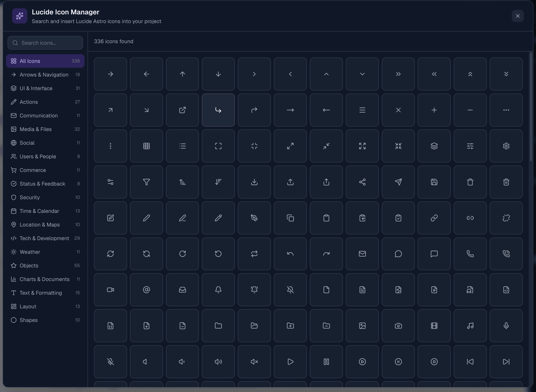Select the paper plane send icon
Viewport: 536px width, 392px height.
398,182
